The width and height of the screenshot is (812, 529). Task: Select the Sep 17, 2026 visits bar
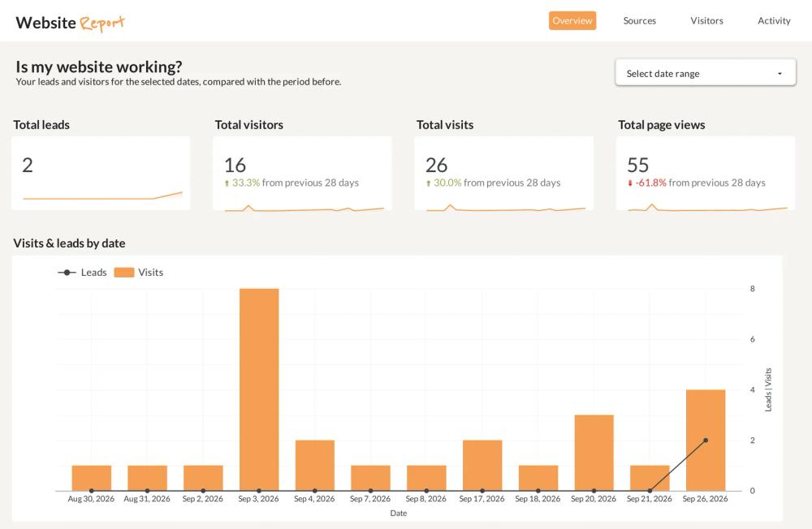point(482,466)
